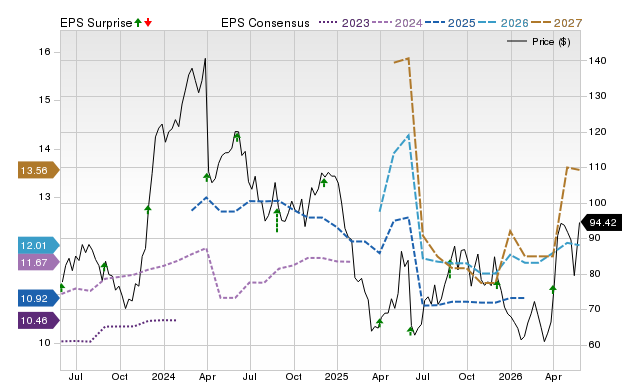Click the 10.46 dark purple value tag
The width and height of the screenshot is (640, 382).
[x=38, y=320]
